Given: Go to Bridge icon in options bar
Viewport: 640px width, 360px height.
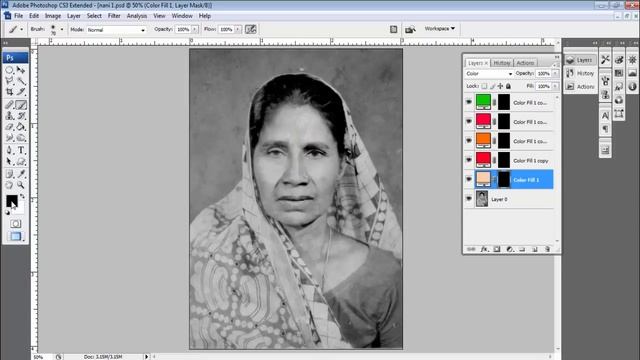Looking at the screenshot, I should (410, 29).
